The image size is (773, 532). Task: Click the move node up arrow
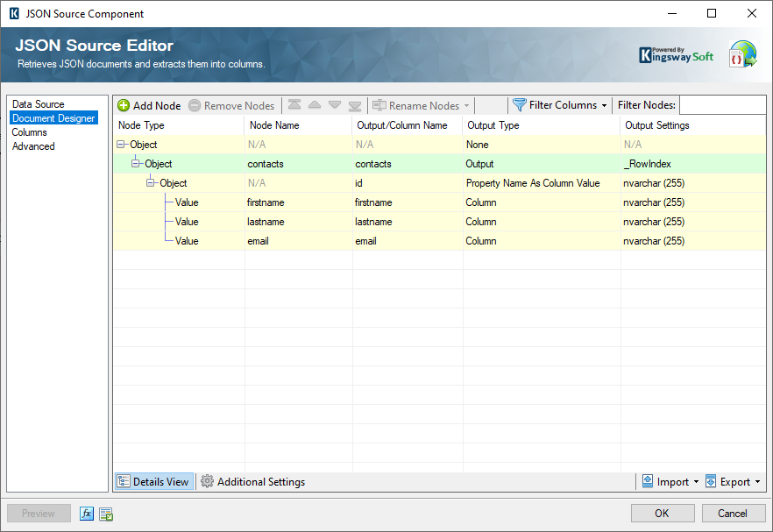point(315,105)
